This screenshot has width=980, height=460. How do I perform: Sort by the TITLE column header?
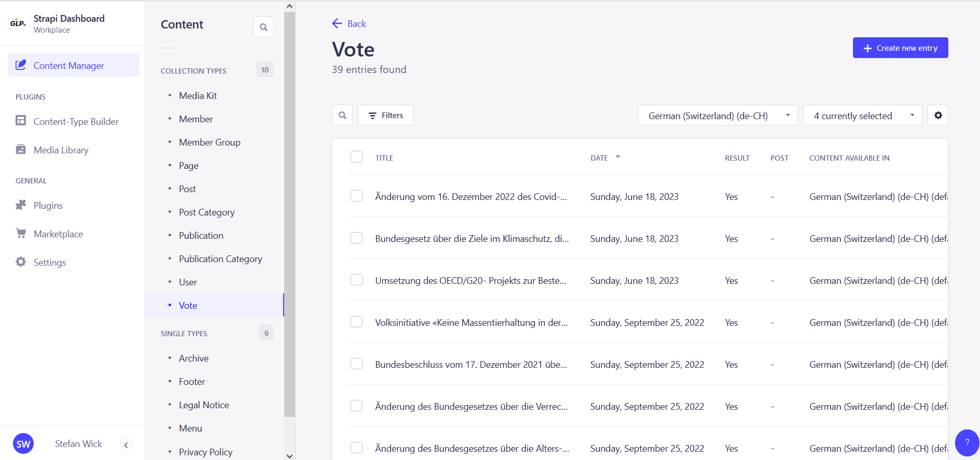point(384,158)
